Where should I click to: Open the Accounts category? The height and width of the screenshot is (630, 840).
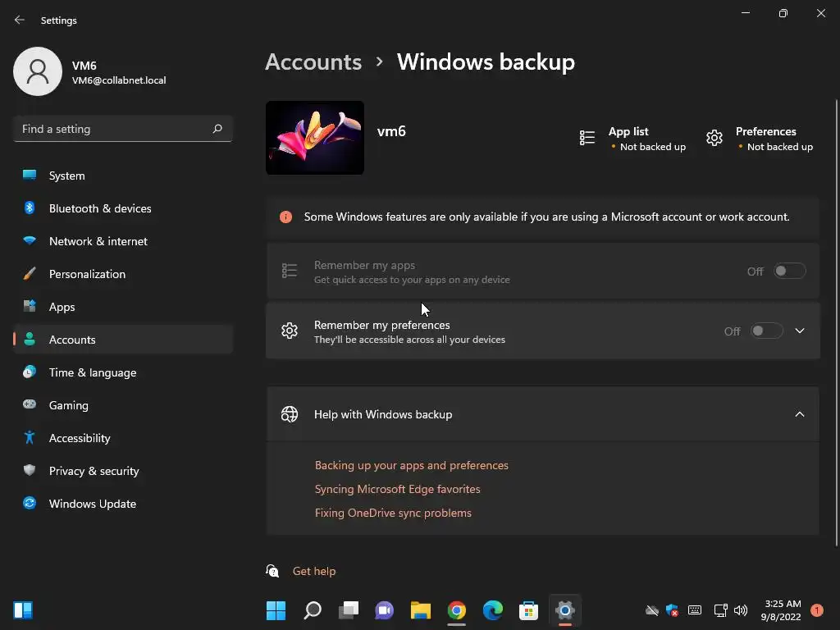click(x=123, y=339)
